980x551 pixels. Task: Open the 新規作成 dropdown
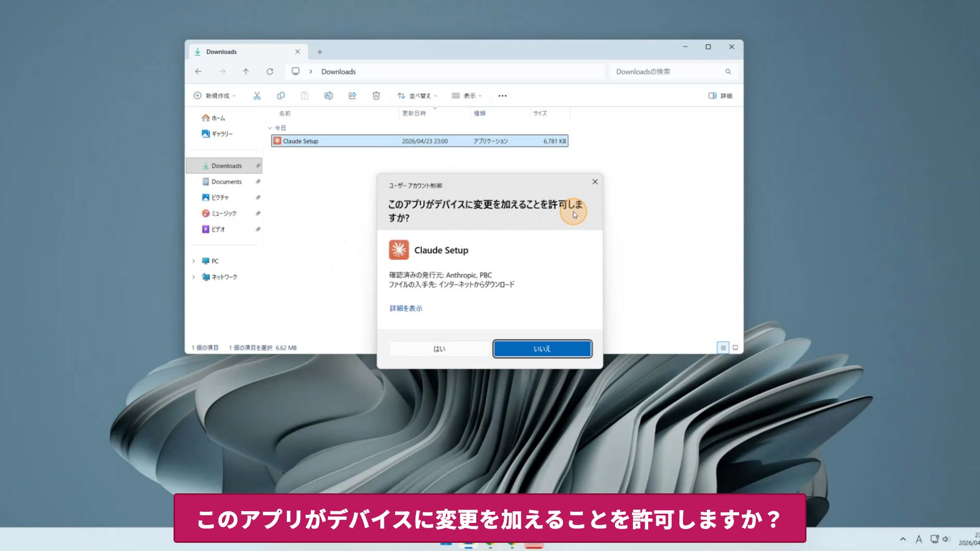[x=214, y=95]
